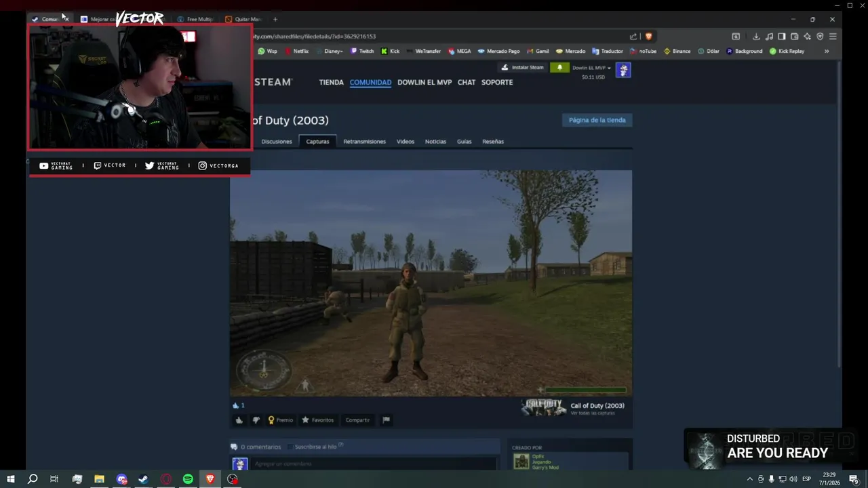Open Windows Start menu
The width and height of the screenshot is (868, 488).
click(10, 479)
